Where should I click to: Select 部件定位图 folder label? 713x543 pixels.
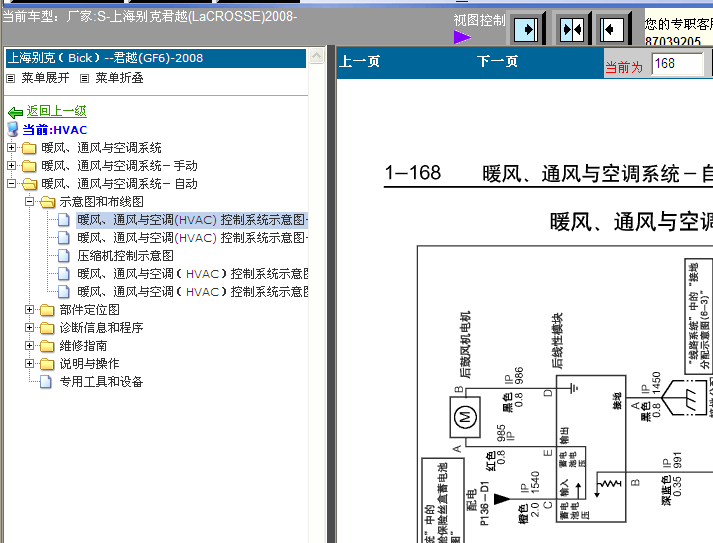(90, 310)
